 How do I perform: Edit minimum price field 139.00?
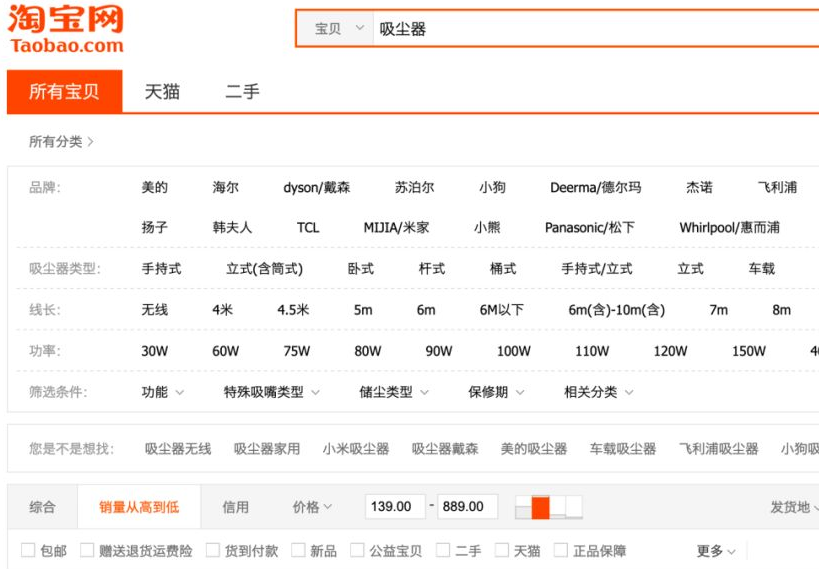click(395, 506)
